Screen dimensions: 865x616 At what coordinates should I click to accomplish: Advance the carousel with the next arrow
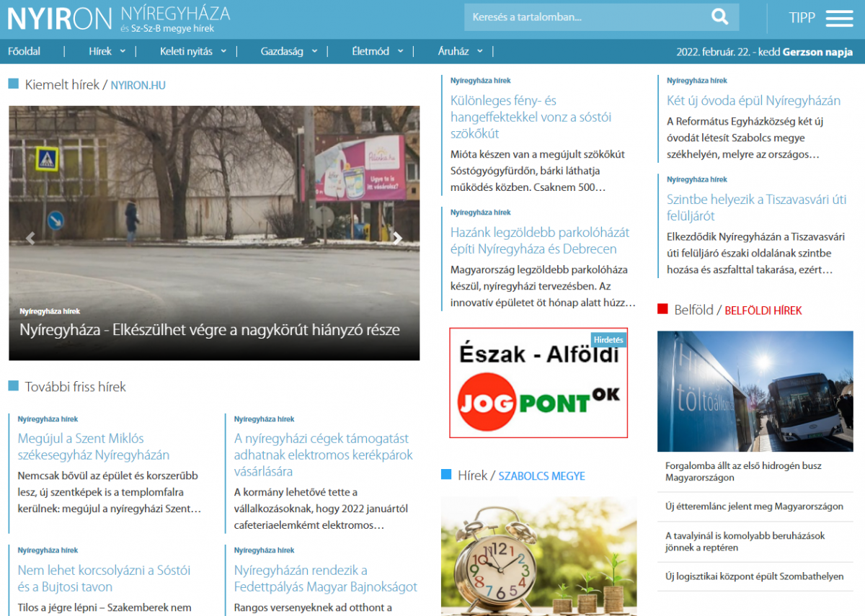(x=397, y=238)
